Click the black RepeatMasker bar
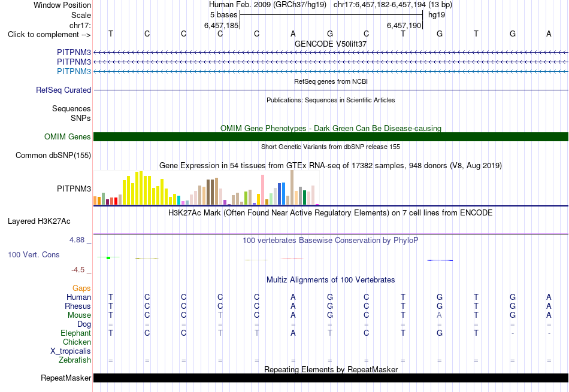 pos(331,378)
